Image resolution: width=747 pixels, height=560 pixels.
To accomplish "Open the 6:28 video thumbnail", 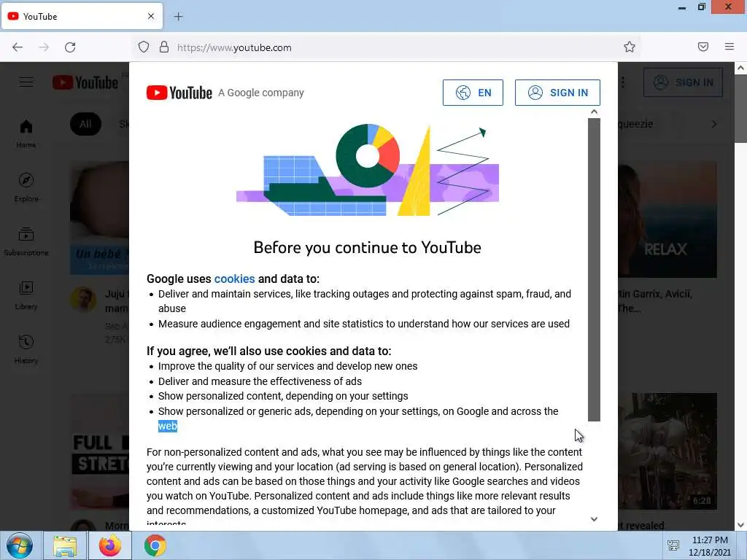I will 667,451.
